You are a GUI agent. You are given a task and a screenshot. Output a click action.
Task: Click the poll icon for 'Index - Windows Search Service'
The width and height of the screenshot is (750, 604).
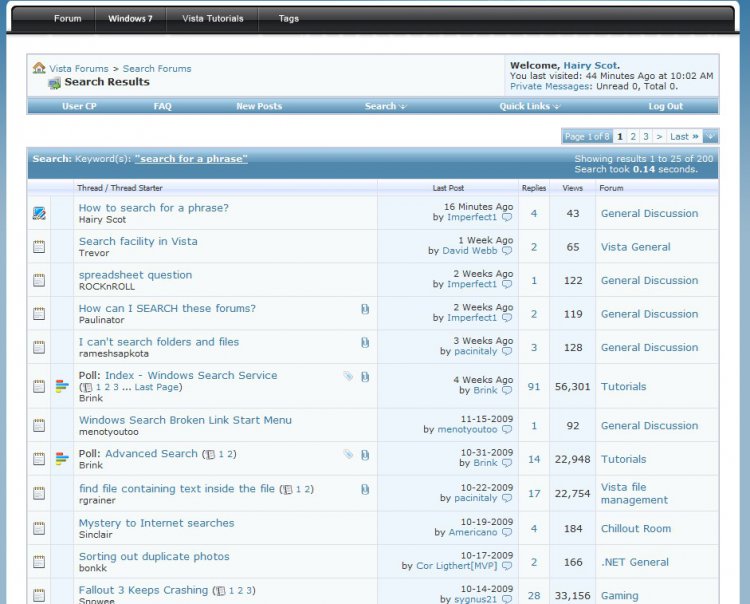point(62,386)
